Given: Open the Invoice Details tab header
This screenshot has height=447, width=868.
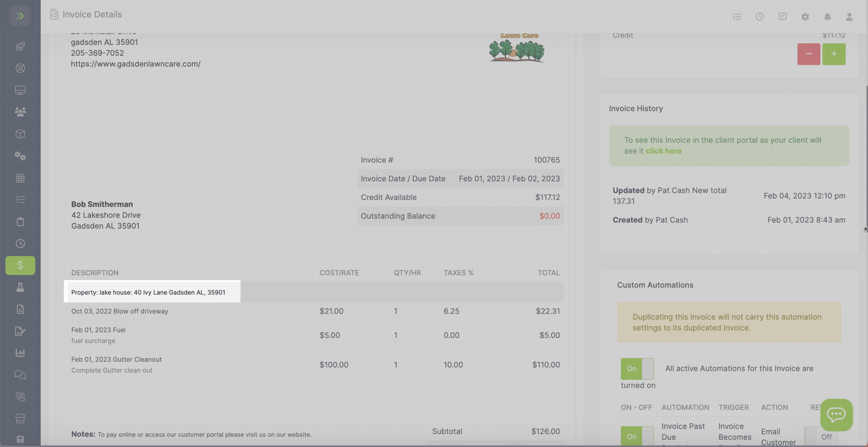Looking at the screenshot, I should [x=92, y=14].
